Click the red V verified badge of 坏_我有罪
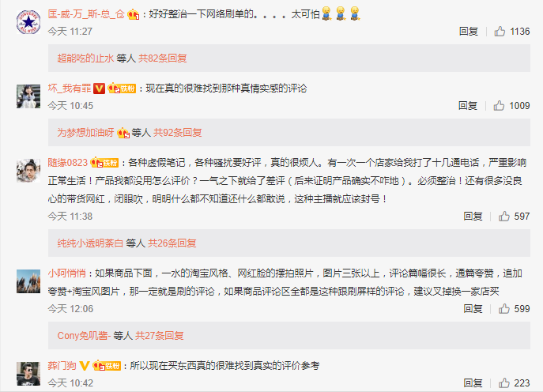 [99, 89]
